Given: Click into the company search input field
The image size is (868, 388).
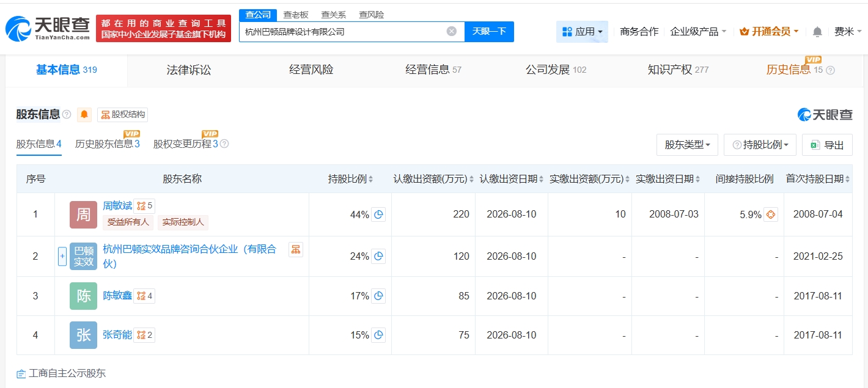Looking at the screenshot, I should click(342, 31).
